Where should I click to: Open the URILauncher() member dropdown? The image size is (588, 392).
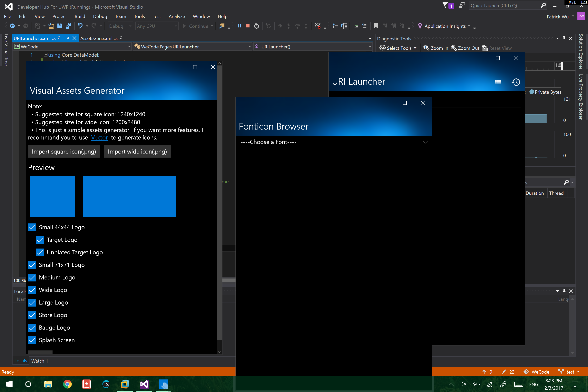coord(313,46)
